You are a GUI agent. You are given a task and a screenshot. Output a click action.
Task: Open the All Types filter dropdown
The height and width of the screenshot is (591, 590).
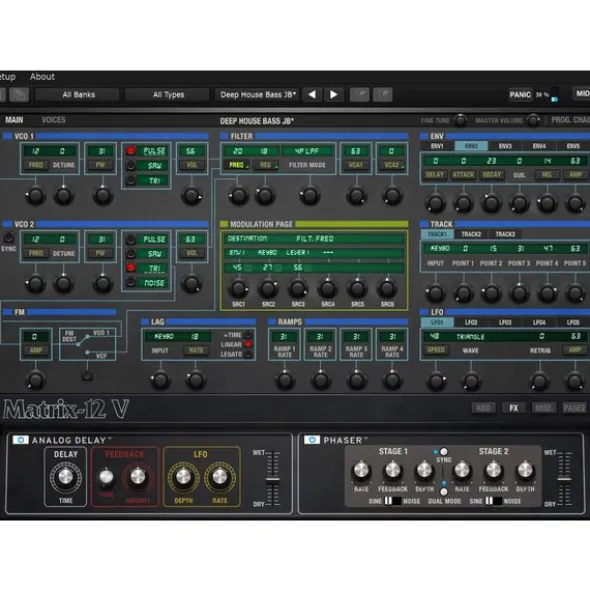pos(168,95)
